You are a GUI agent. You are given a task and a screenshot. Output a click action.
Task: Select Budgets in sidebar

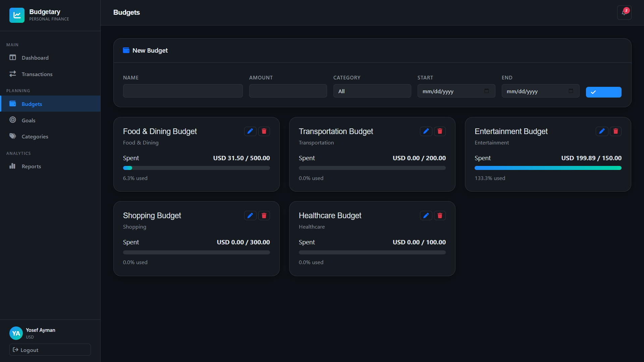[50, 104]
